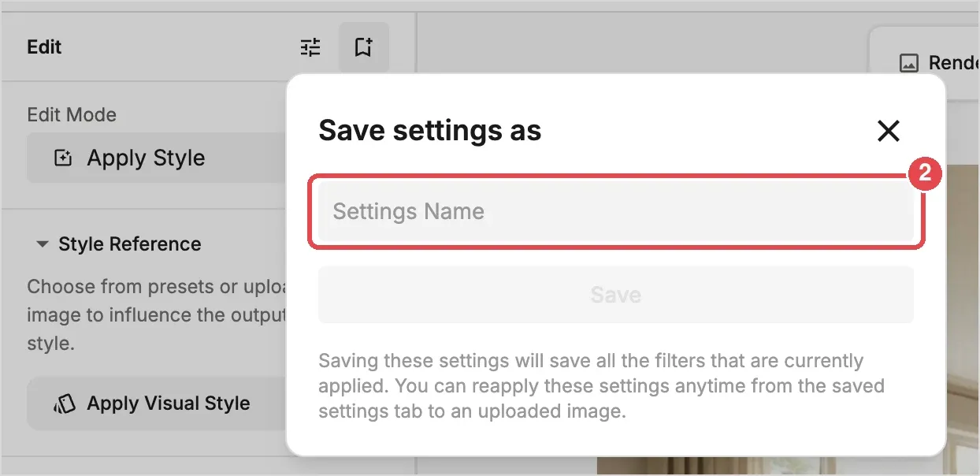Viewport: 980px width, 476px height.
Task: Click the Edit Mode label
Action: click(x=72, y=115)
